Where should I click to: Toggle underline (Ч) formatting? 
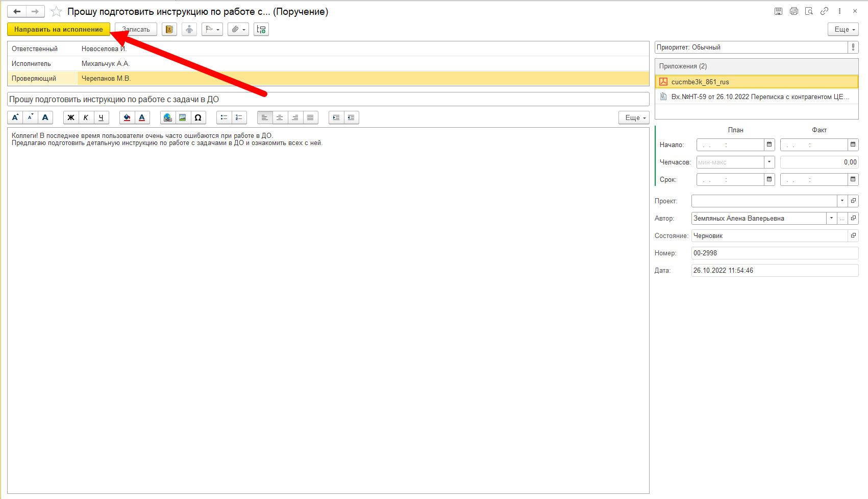(x=101, y=117)
